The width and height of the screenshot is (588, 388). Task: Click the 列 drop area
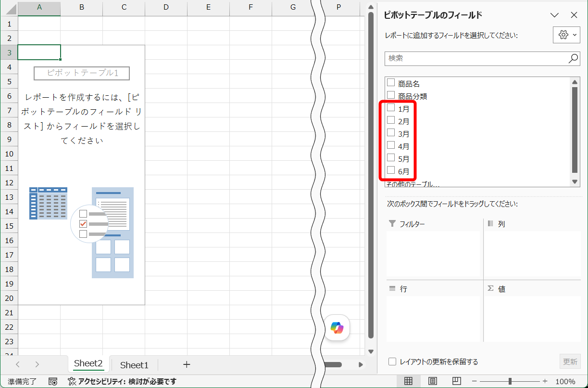tap(533, 254)
